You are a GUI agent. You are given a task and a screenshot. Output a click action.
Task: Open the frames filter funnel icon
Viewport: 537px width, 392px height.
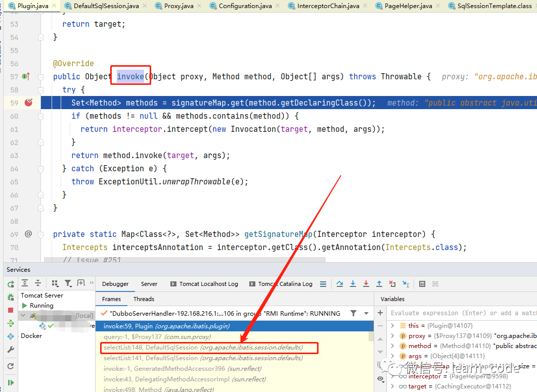353,313
